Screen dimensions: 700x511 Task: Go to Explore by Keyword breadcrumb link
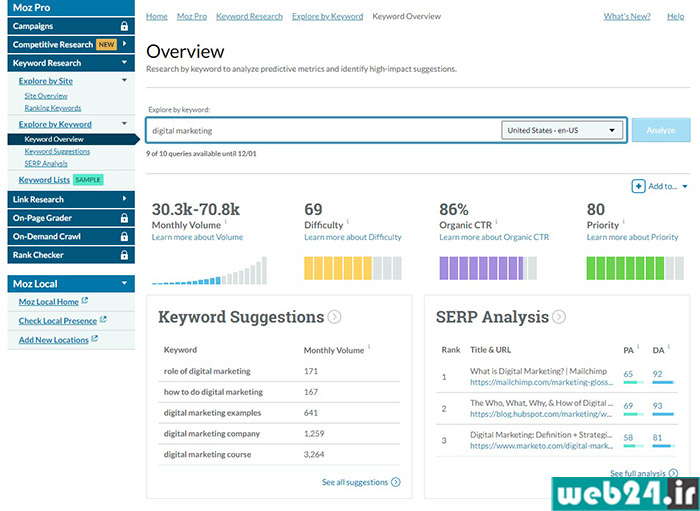tap(328, 17)
